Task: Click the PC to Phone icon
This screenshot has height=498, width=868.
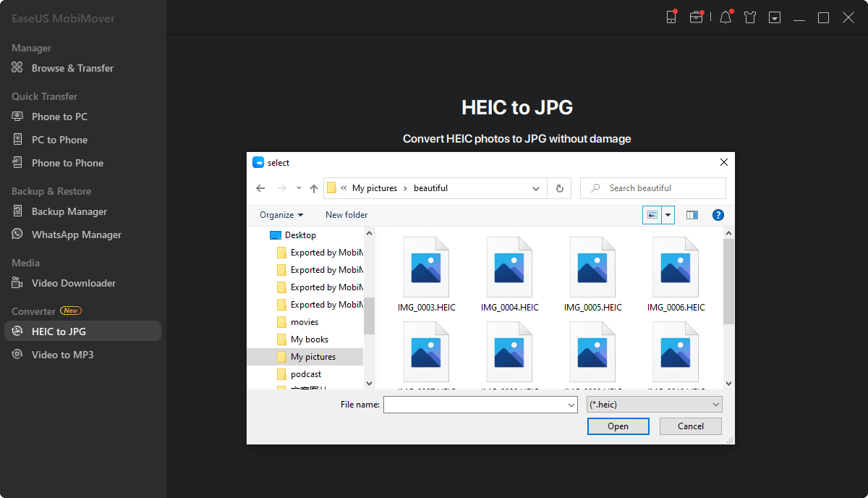Action: pyautogui.click(x=17, y=140)
